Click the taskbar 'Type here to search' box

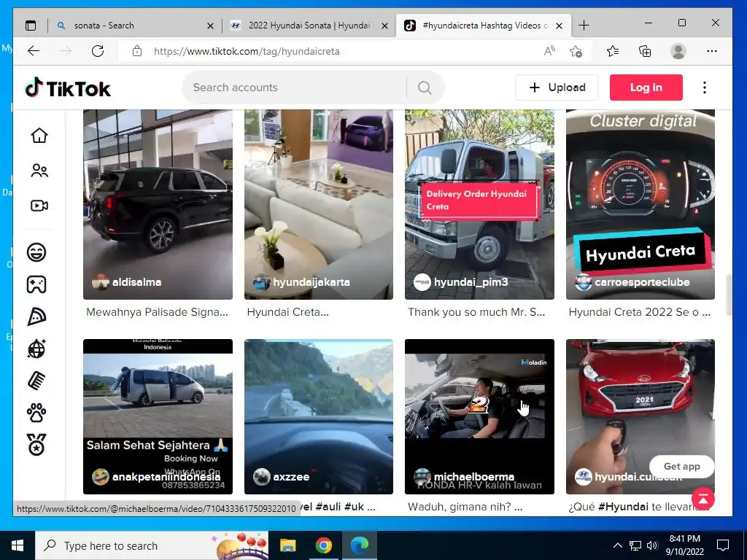coord(152,545)
